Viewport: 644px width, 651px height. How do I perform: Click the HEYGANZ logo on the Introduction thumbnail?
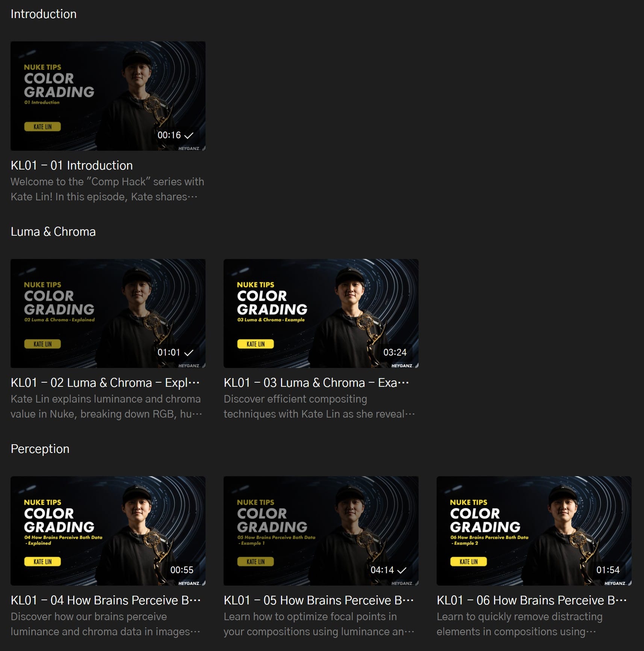pyautogui.click(x=189, y=148)
